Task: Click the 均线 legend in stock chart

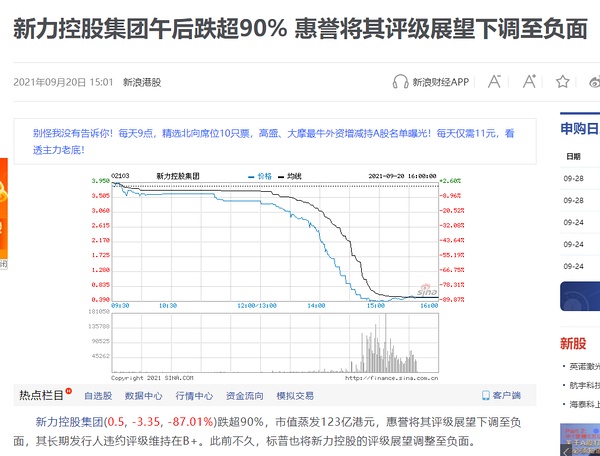Action: pos(294,175)
